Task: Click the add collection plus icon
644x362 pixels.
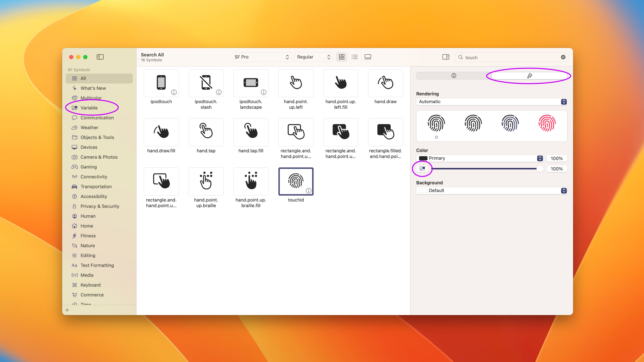Action: 67,310
